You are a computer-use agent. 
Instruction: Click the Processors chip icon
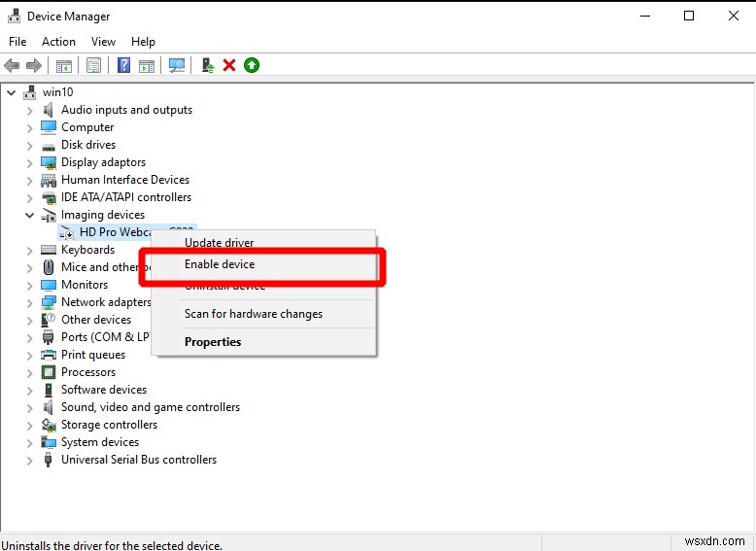pos(49,372)
